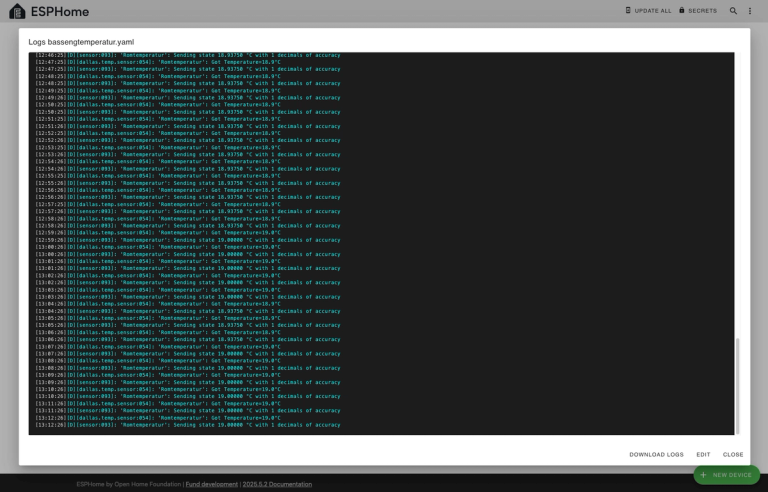The width and height of the screenshot is (768, 492).
Task: Click 'ESPHome by Open Home Foundation' footer text
Action: (128, 484)
